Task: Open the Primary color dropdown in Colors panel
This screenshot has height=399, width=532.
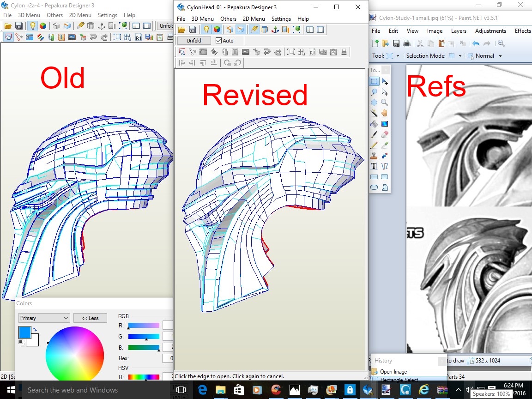Action: [x=44, y=318]
